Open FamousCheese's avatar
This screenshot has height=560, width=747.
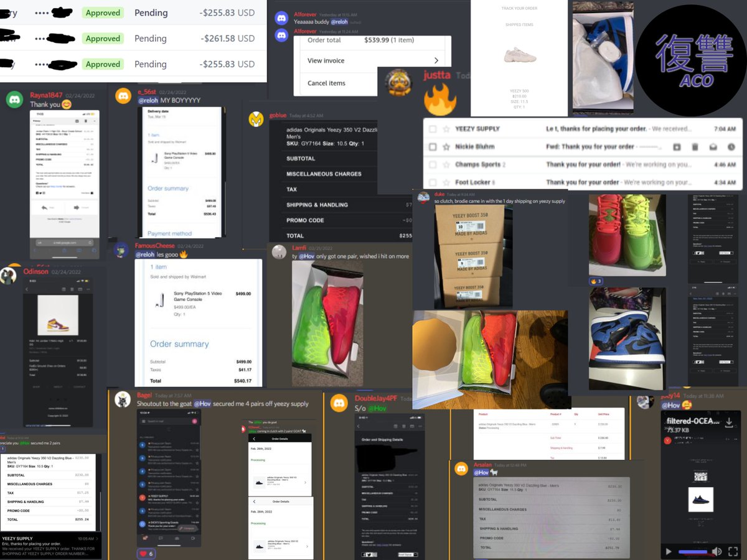(122, 250)
